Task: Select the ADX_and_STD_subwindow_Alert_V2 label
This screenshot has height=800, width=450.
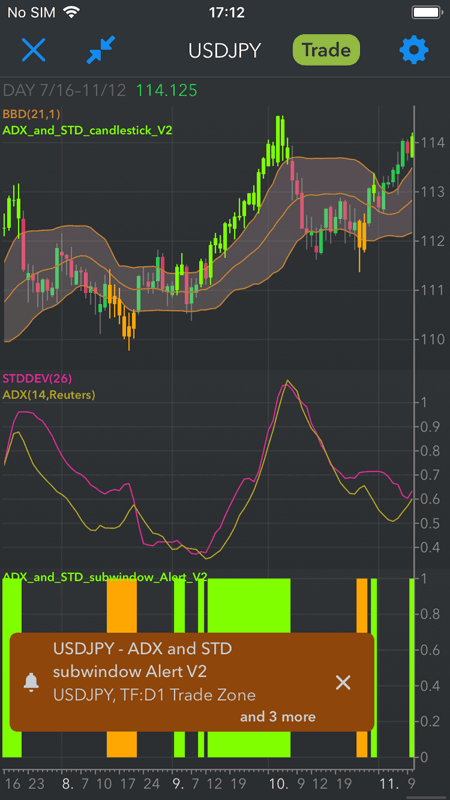Action: pyautogui.click(x=105, y=577)
